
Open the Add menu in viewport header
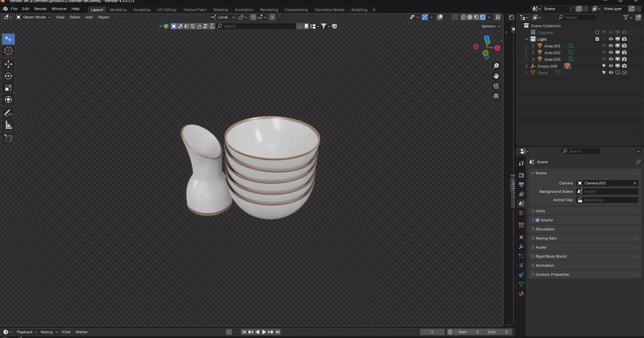[89, 17]
